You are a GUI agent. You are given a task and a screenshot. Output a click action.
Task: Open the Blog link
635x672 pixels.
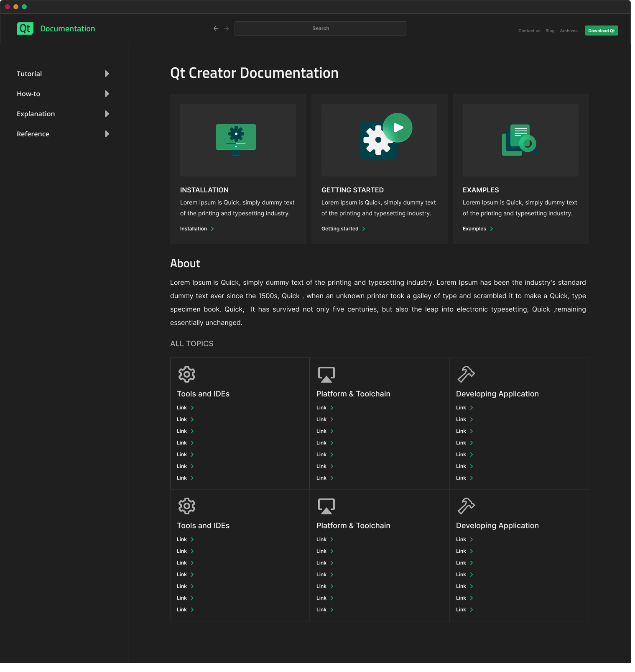pyautogui.click(x=550, y=31)
